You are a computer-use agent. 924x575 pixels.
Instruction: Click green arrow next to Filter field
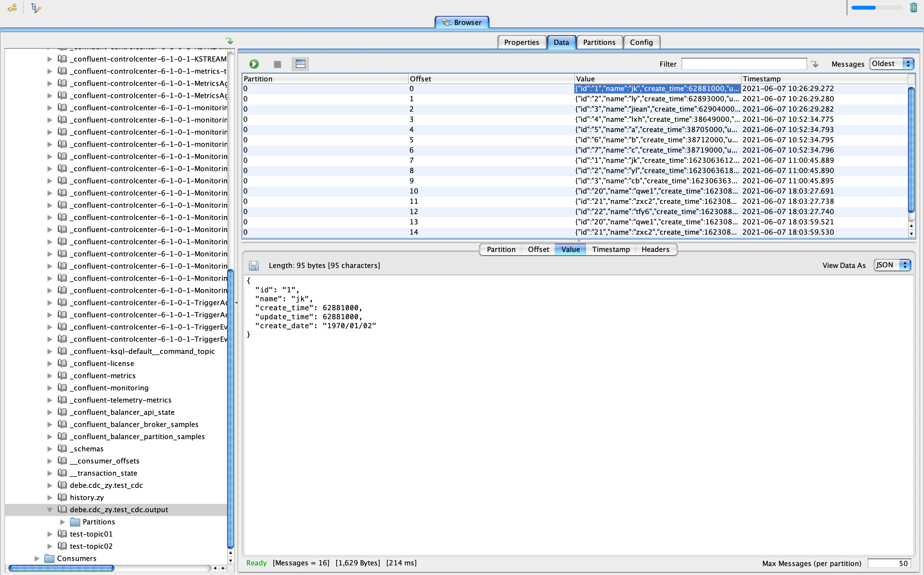(x=815, y=64)
